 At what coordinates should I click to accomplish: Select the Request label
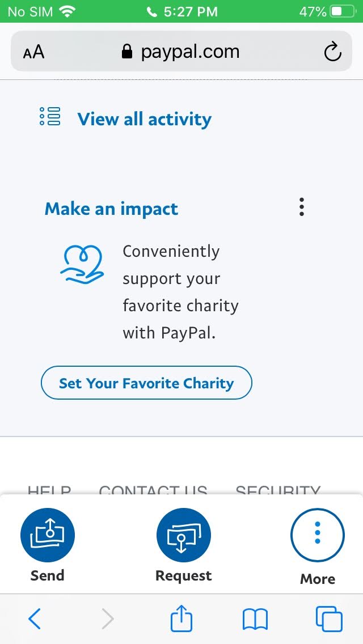click(x=183, y=576)
